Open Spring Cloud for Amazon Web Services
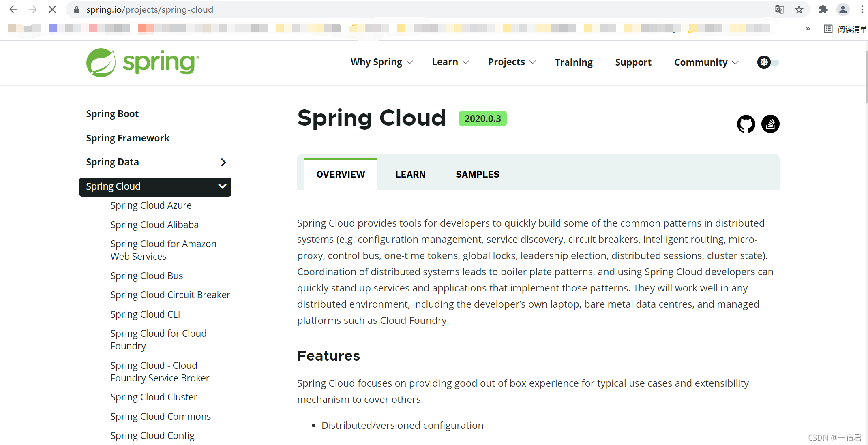Screen dimensions: 868x445 click(163, 250)
